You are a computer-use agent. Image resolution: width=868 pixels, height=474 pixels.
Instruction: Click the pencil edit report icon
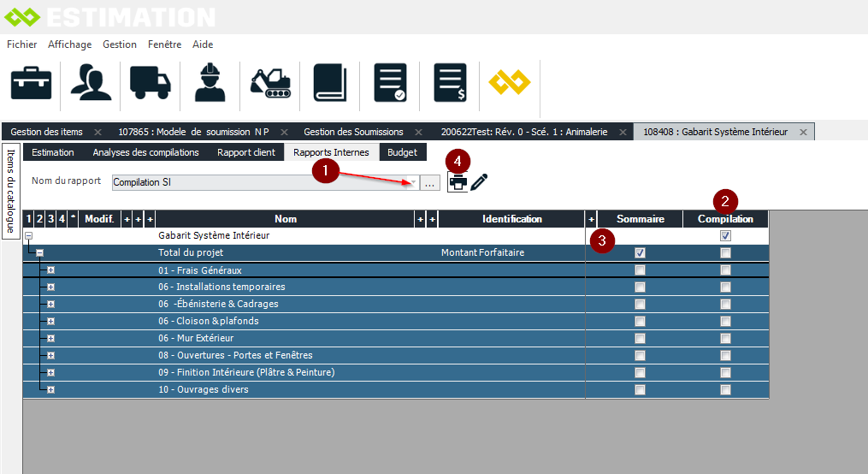coord(479,181)
